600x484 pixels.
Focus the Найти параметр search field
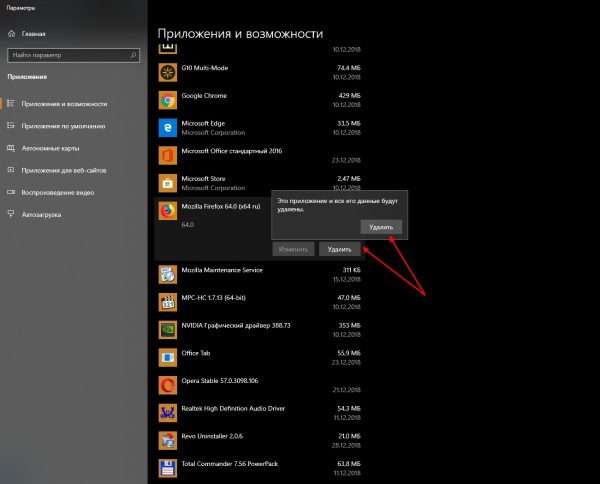click(73, 55)
